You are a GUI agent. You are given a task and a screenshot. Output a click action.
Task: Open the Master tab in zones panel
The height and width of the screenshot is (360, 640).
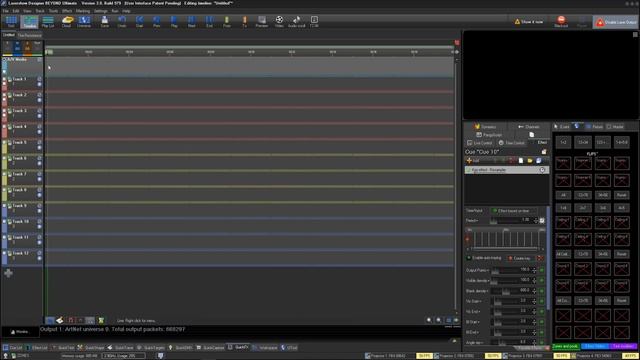pyautogui.click(x=616, y=127)
